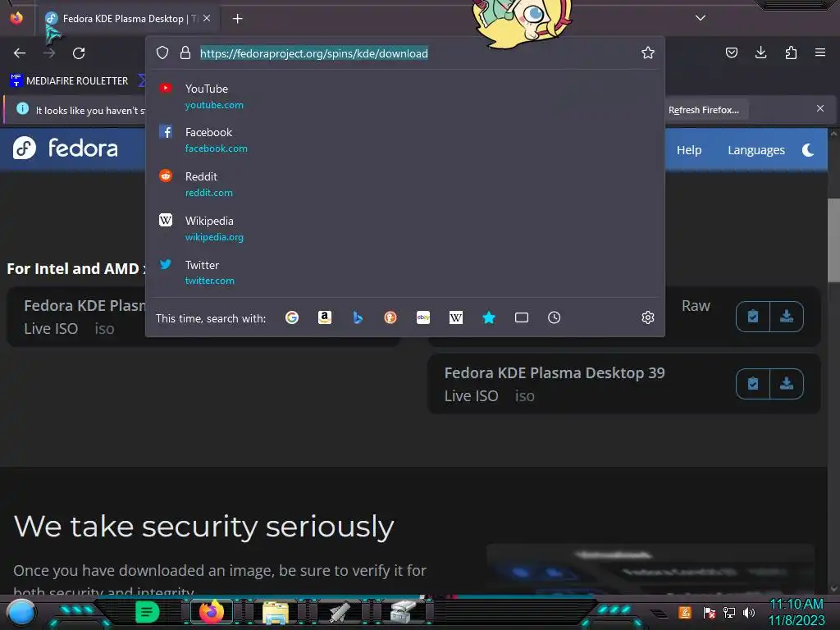Image resolution: width=840 pixels, height=630 pixels.
Task: Open Firefox from the taskbar
Action: pyautogui.click(x=211, y=612)
